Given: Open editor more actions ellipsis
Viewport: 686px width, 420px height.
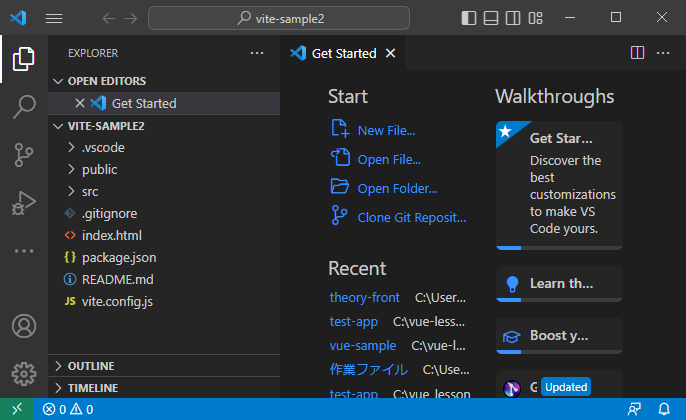Looking at the screenshot, I should point(663,53).
